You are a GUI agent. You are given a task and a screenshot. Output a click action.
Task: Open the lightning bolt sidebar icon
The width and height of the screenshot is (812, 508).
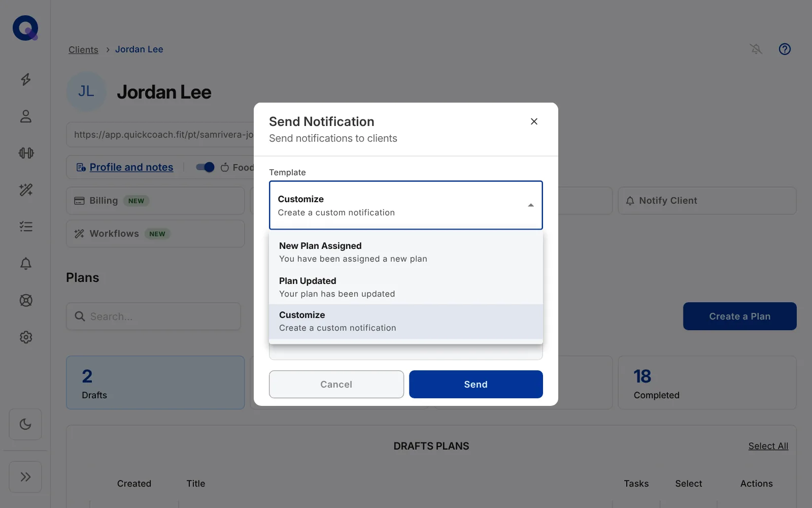tap(26, 79)
